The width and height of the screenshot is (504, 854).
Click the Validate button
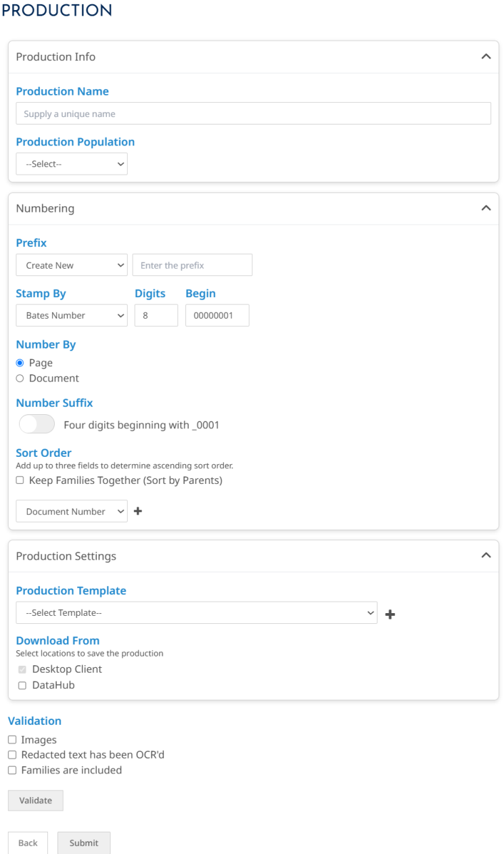(35, 801)
